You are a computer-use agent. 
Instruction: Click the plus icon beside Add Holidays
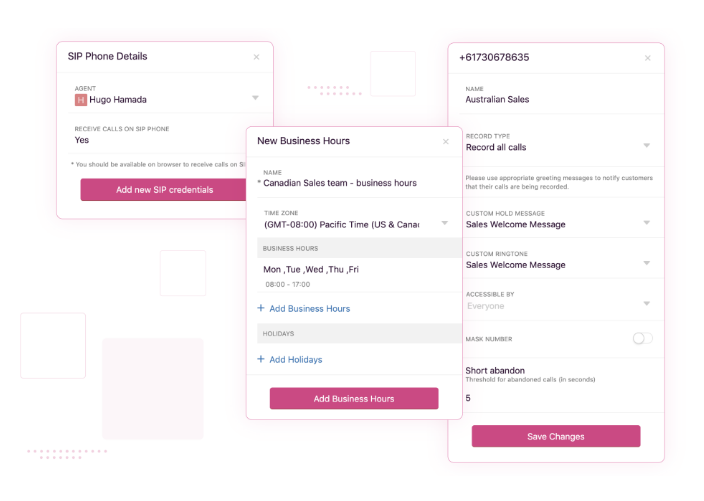[261, 359]
